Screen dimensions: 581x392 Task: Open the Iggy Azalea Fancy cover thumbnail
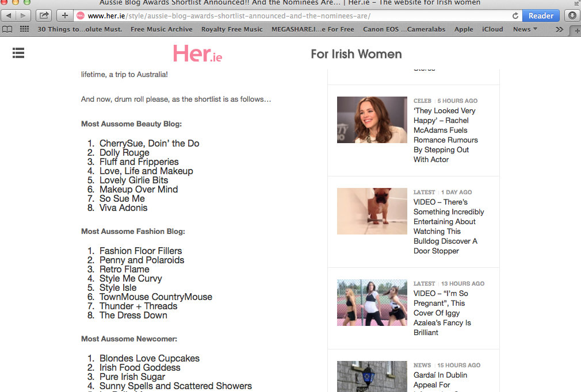point(372,302)
